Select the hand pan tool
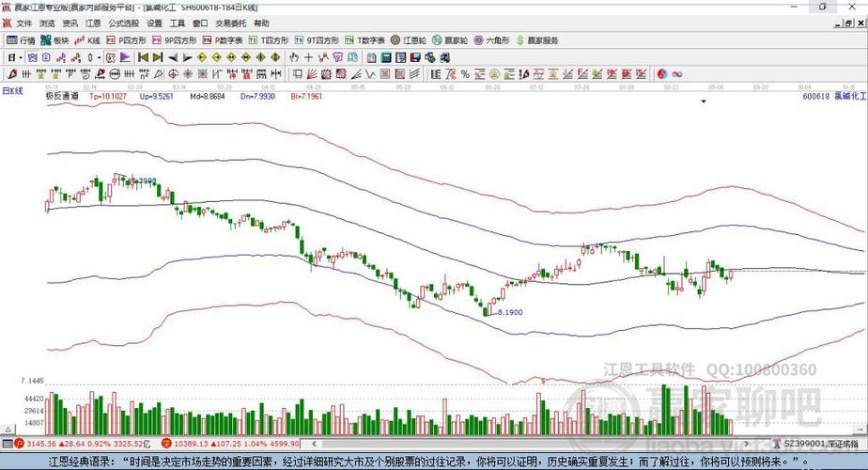Image resolution: width=868 pixels, height=470 pixels. click(x=294, y=57)
